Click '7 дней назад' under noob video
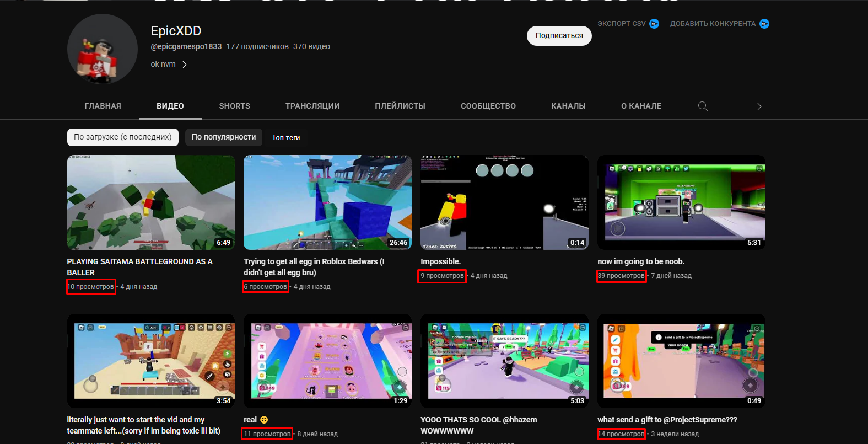 tap(671, 276)
